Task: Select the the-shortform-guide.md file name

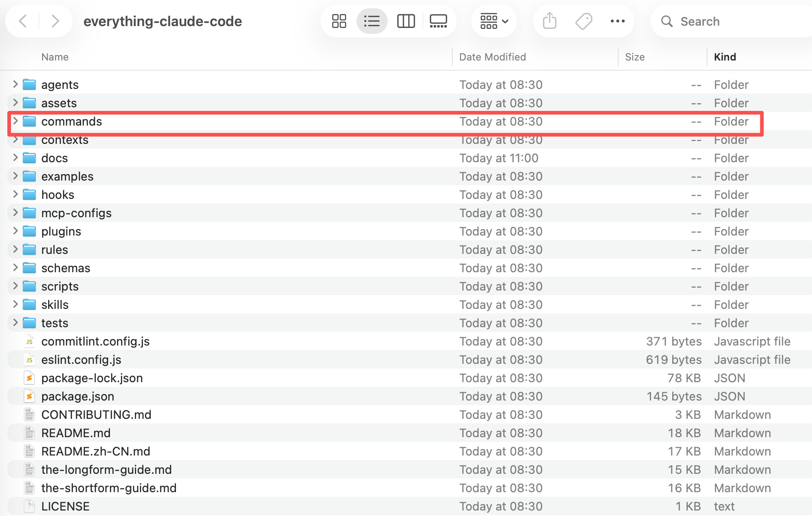Action: pos(109,488)
